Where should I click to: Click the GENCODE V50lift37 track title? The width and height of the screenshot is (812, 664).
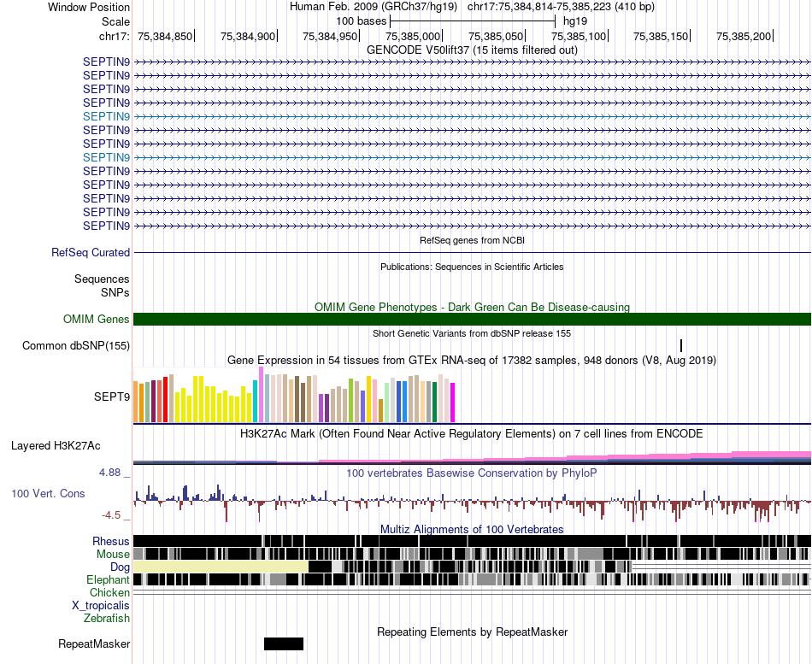click(472, 50)
